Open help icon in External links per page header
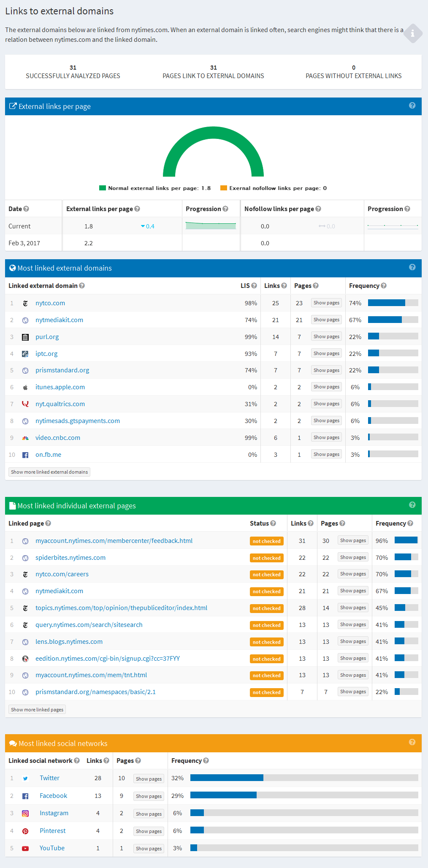 point(412,106)
